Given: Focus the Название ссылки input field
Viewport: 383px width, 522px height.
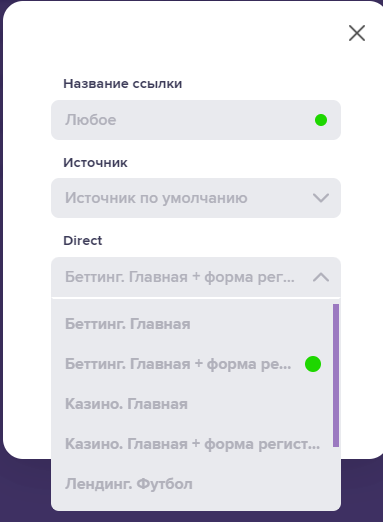Looking at the screenshot, I should pos(196,120).
